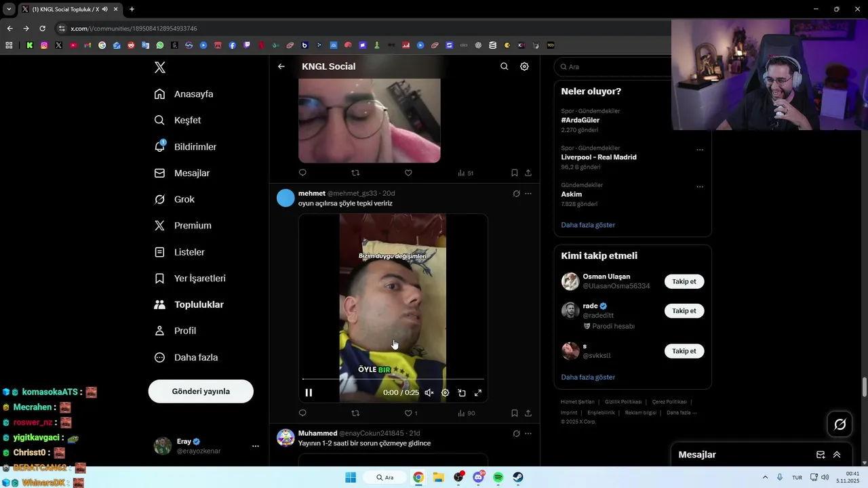Repost the glasses selfie post
The height and width of the screenshot is (488, 868).
pos(355,173)
